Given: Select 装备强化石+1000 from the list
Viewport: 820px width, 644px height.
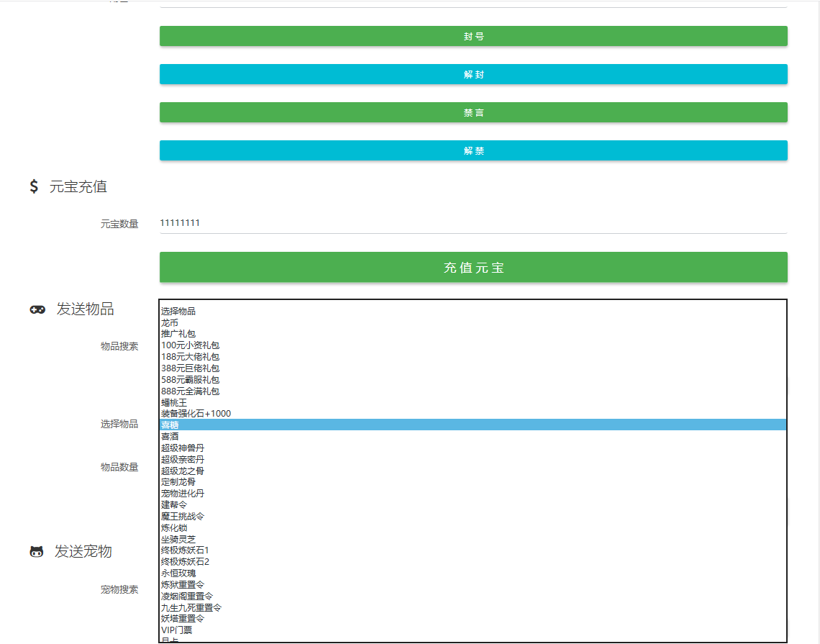Looking at the screenshot, I should pyautogui.click(x=196, y=414).
